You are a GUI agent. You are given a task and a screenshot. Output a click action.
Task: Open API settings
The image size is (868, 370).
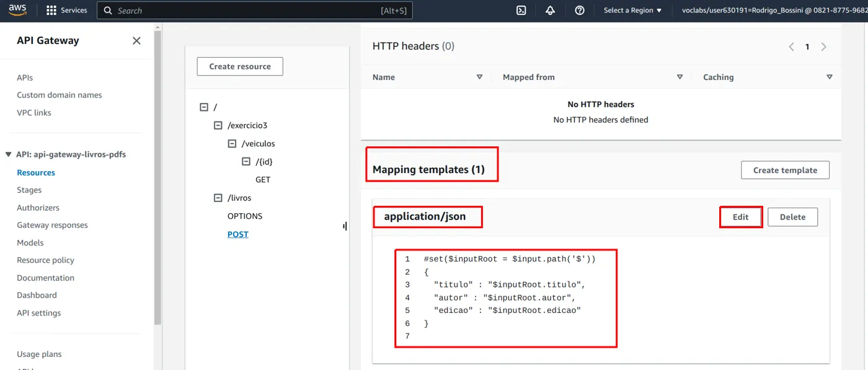click(x=39, y=313)
